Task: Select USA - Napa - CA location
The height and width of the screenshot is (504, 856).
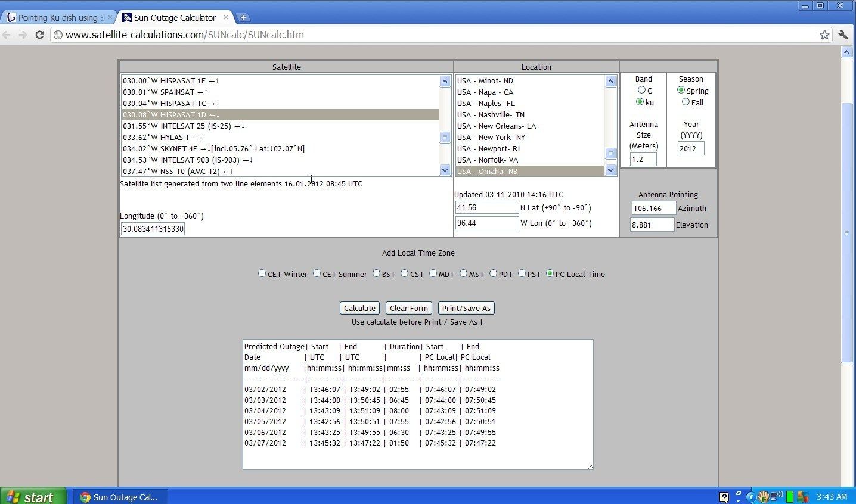Action: click(530, 92)
